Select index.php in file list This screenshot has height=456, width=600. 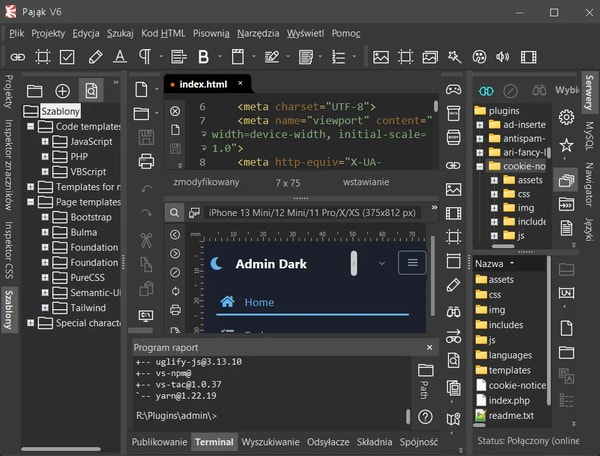point(509,401)
